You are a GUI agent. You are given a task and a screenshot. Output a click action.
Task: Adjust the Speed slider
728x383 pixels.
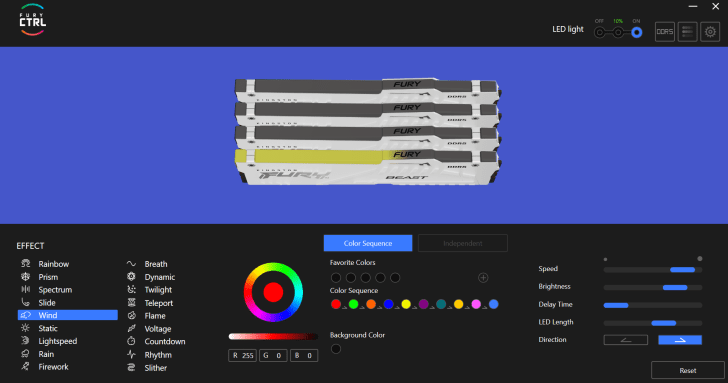[653, 270]
